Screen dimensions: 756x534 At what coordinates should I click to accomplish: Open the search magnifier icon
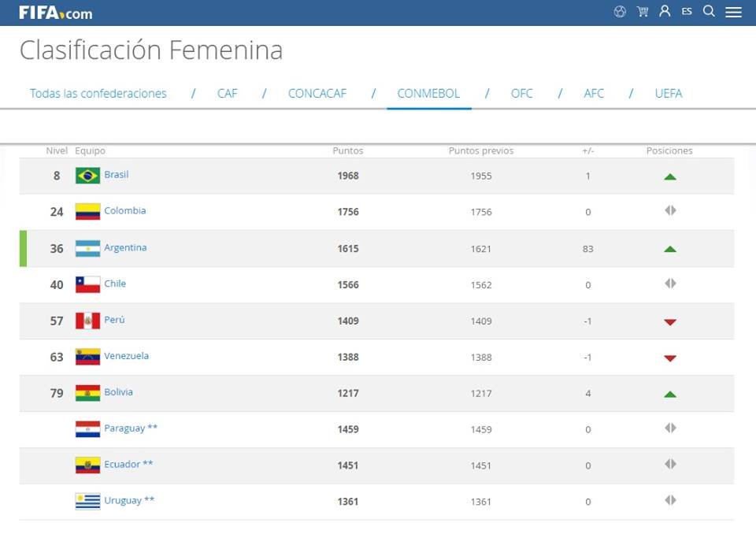709,12
